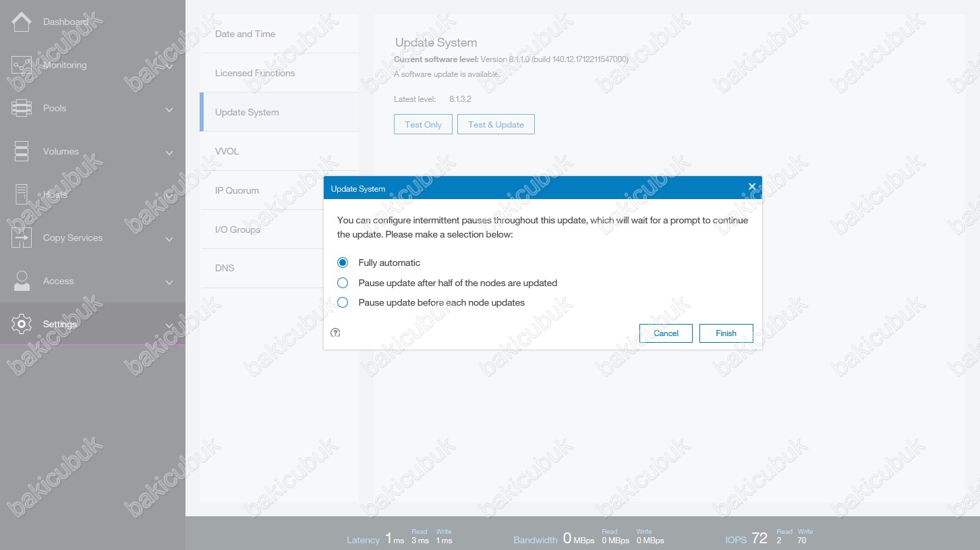
Task: Click the Copy Services icon
Action: 22,238
